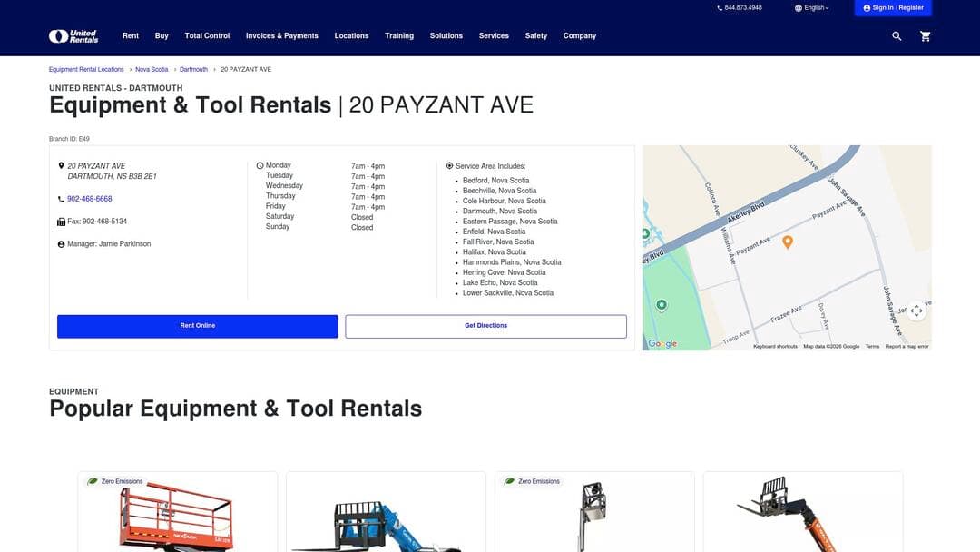Click the Rent Online button

(197, 325)
